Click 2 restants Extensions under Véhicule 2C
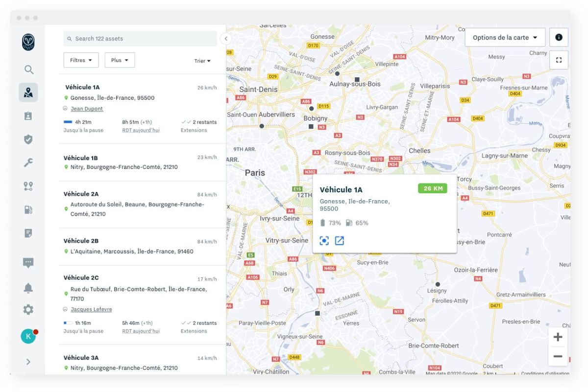Screen dimensions: 588x392 pos(198,327)
